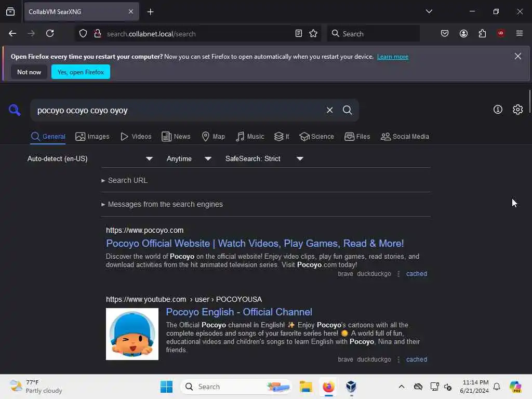Switch to Images search category

pos(92,137)
